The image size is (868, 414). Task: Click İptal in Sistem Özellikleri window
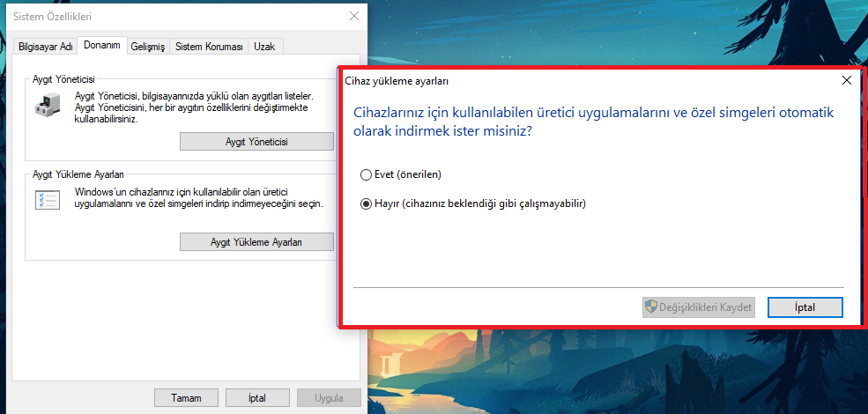(x=257, y=398)
